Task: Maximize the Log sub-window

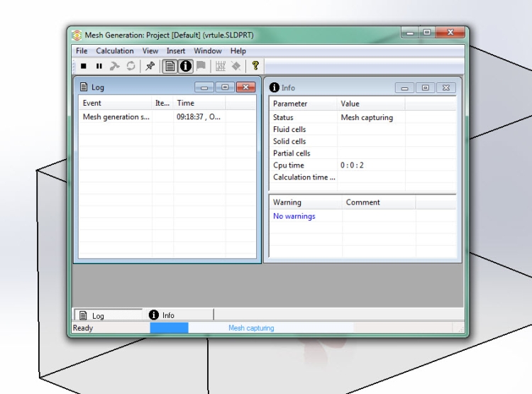Action: click(x=225, y=87)
